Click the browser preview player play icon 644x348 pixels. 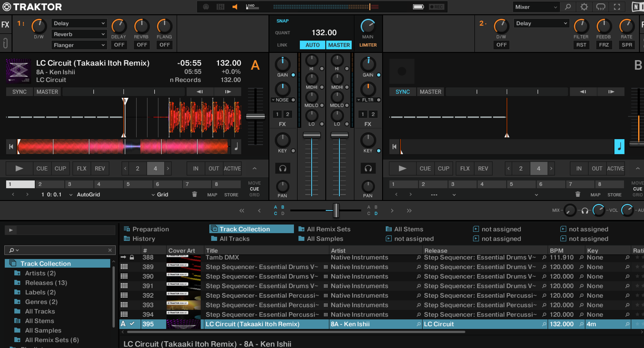pos(11,230)
